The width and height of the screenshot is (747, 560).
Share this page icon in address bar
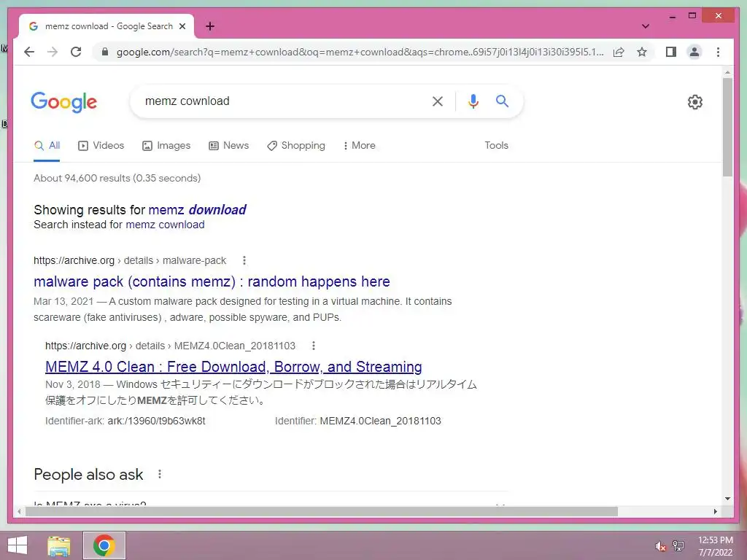click(619, 52)
